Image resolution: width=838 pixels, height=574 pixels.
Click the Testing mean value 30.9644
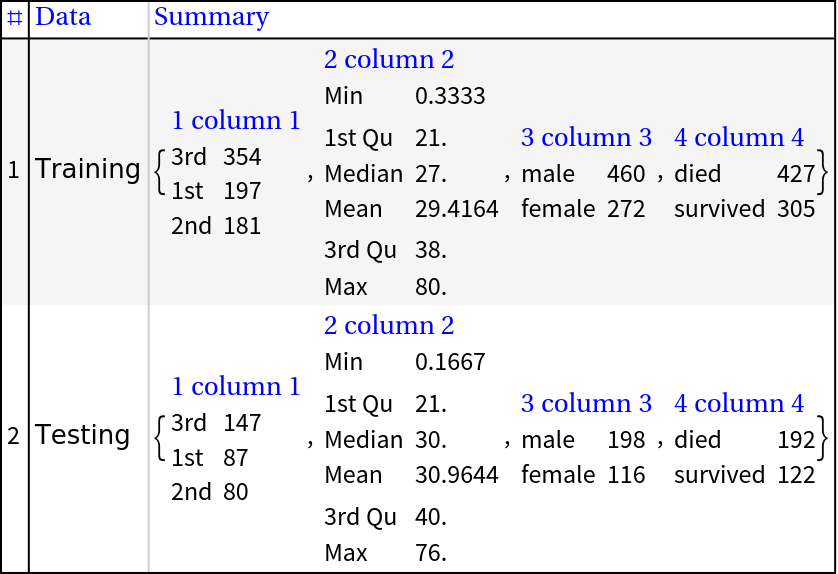point(456,475)
